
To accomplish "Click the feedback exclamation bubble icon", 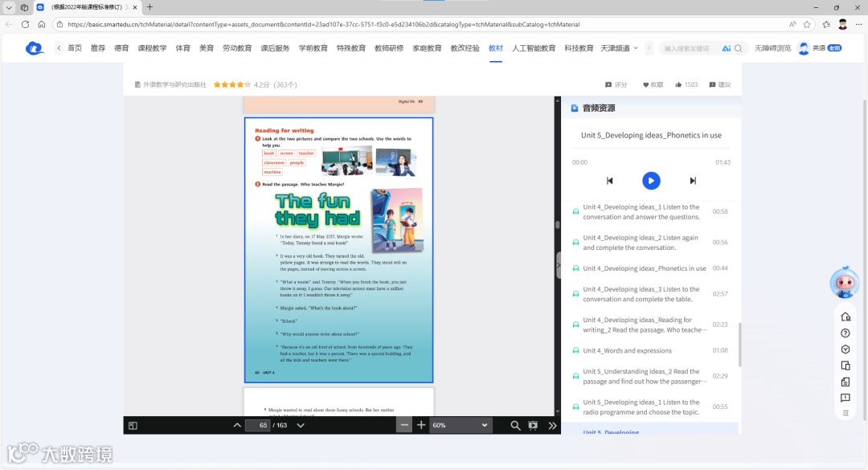I will coord(845,398).
